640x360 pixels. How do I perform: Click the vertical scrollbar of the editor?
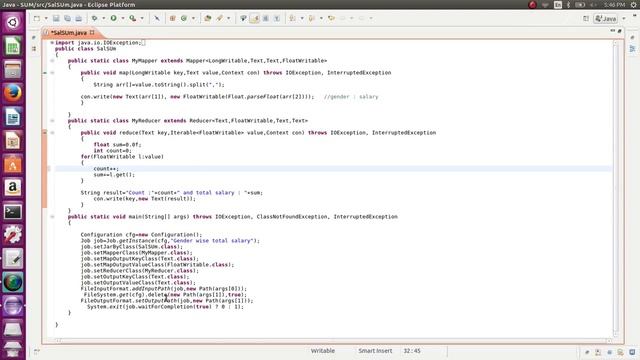616,188
